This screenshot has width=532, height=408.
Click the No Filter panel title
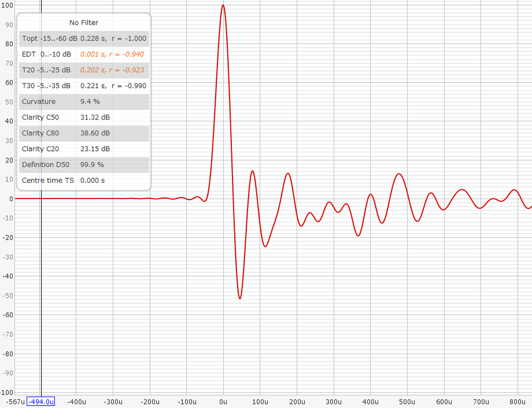coord(84,23)
